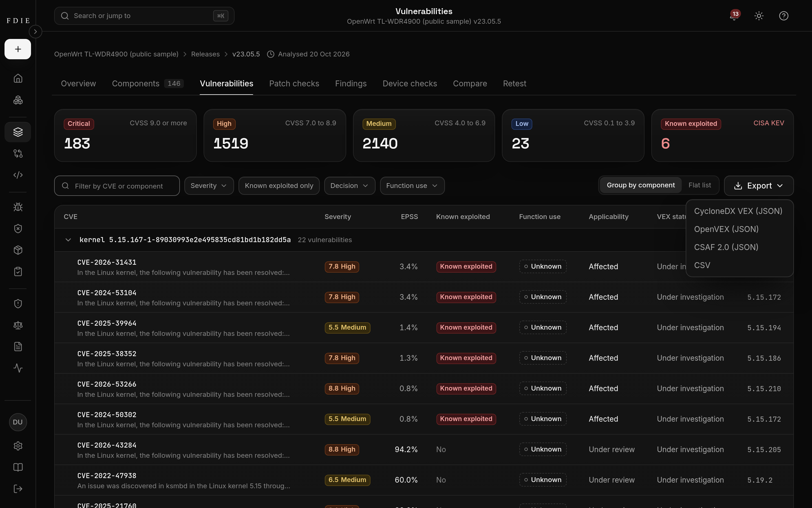Screen dimensions: 812x508
Task: Open the shield alert sidebar icon
Action: [x=18, y=304]
